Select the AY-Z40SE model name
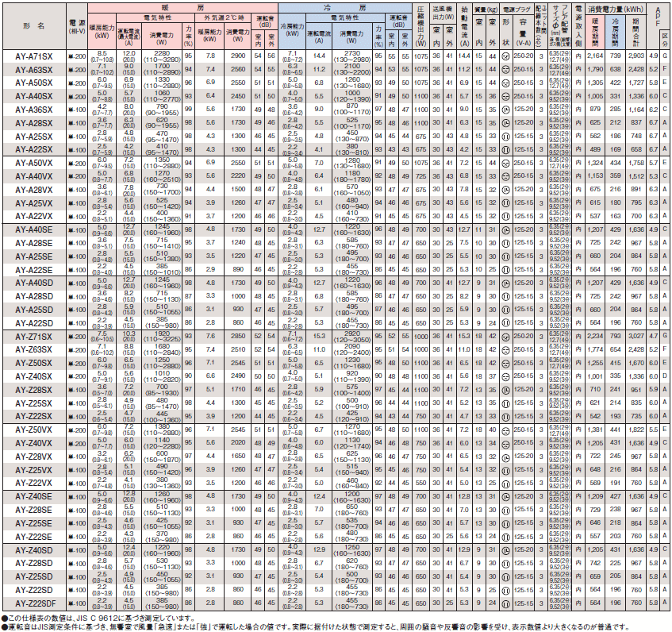 tap(34, 497)
